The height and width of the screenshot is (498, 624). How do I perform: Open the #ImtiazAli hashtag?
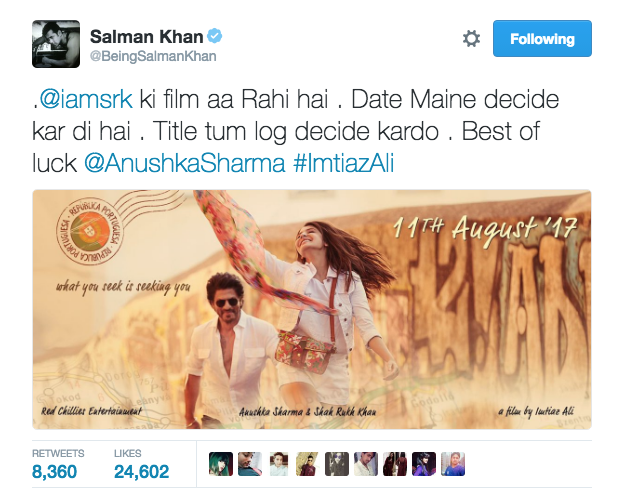point(343,163)
